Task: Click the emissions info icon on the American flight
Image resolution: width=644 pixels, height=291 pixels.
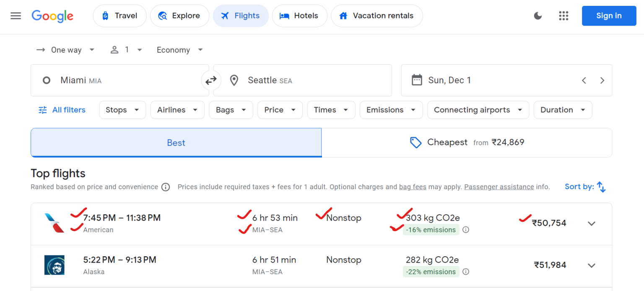Action: 466,230
